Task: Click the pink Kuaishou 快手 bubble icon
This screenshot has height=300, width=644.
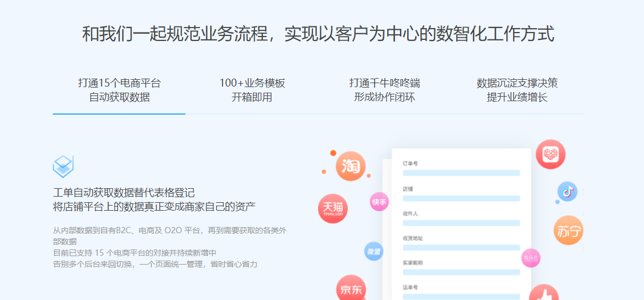Action: pos(379,202)
